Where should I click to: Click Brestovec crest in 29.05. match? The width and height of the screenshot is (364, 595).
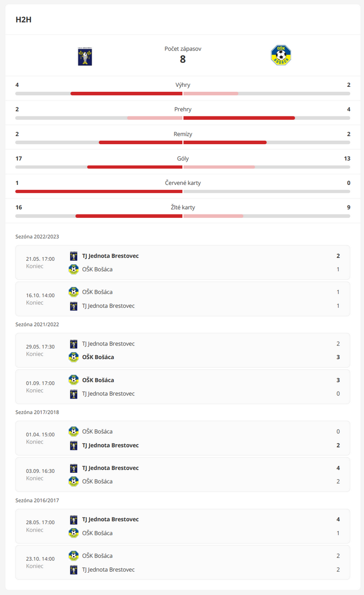(x=74, y=344)
